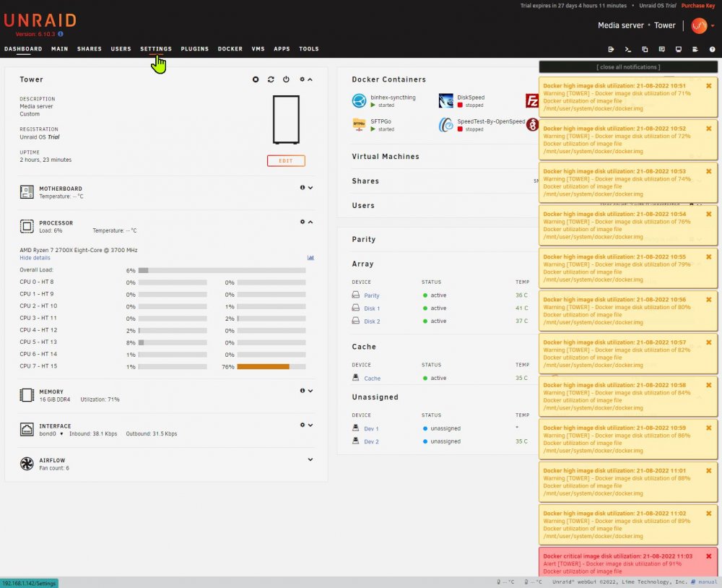722x588 pixels.
Task: Collapse the Processor section chevron
Action: 310,222
